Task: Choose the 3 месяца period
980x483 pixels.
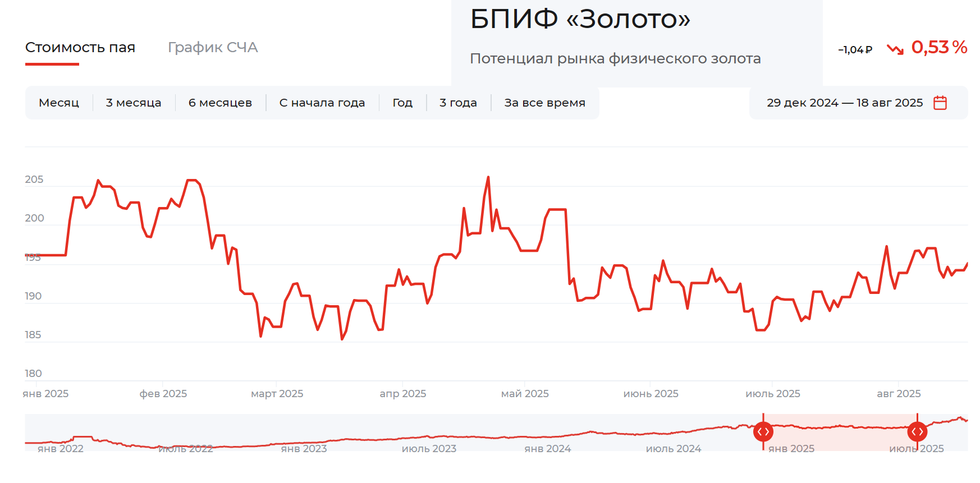Action: pos(134,103)
